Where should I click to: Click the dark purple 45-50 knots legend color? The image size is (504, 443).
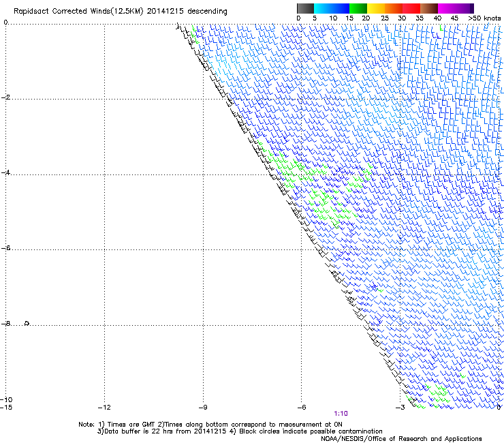coord(464,8)
